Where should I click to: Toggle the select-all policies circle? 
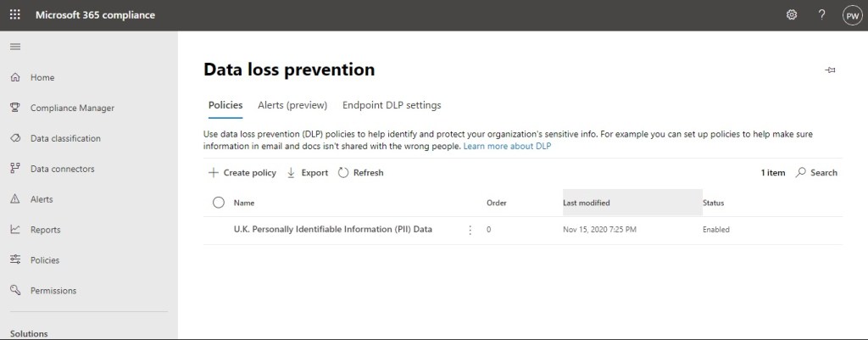pyautogui.click(x=219, y=203)
